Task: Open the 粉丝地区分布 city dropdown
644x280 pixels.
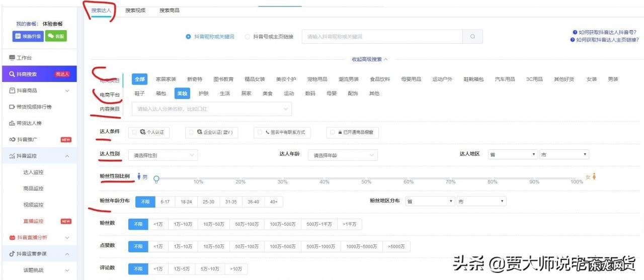Action: [x=481, y=201]
